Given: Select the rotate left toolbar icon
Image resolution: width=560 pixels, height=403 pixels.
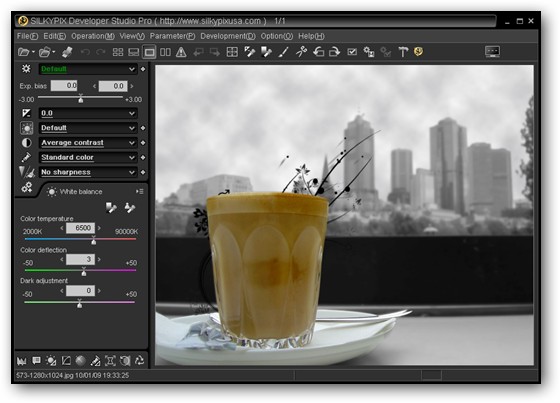Looking at the screenshot, I should (318, 52).
